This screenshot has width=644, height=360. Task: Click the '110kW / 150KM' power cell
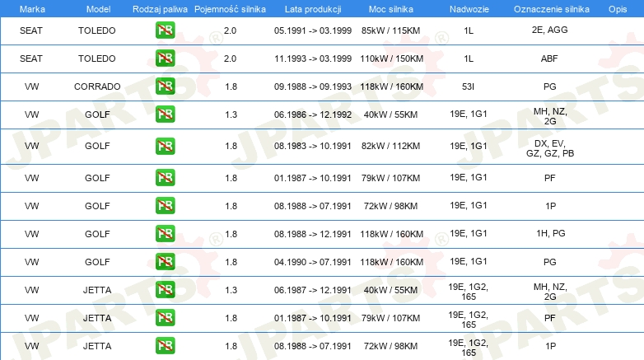(x=392, y=58)
